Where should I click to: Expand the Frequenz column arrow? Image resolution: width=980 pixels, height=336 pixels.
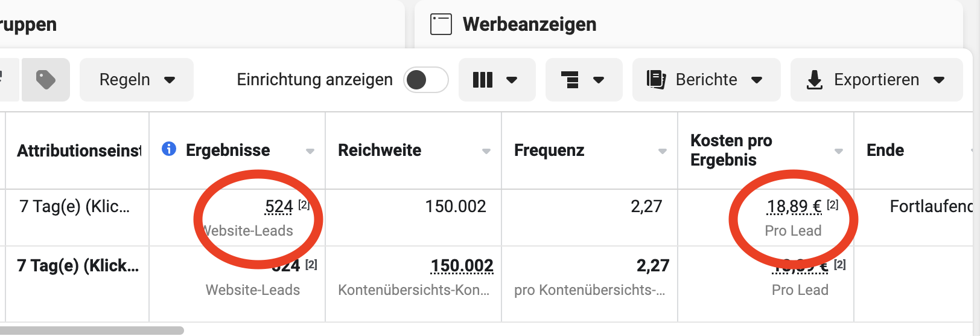pyautogui.click(x=663, y=151)
